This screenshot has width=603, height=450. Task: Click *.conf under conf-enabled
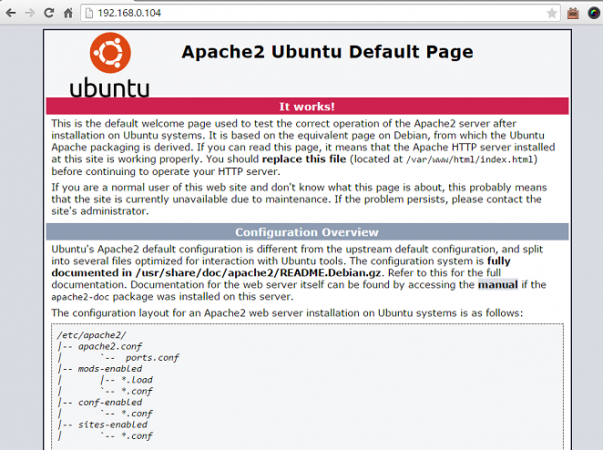pos(137,414)
